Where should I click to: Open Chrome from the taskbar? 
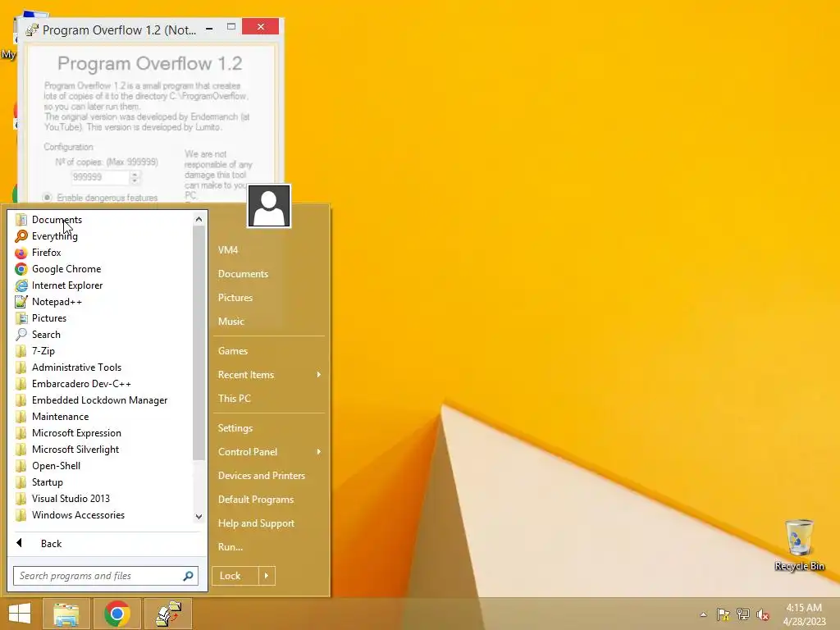click(116, 614)
